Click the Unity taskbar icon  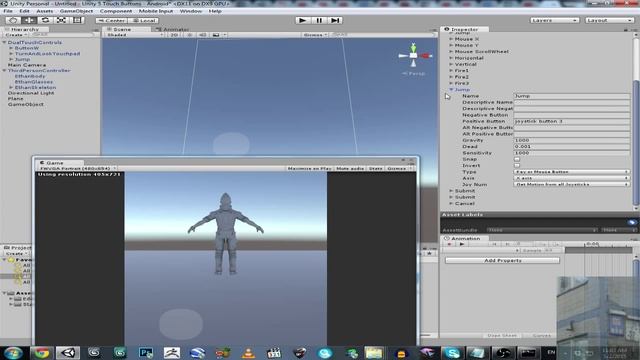[68, 353]
